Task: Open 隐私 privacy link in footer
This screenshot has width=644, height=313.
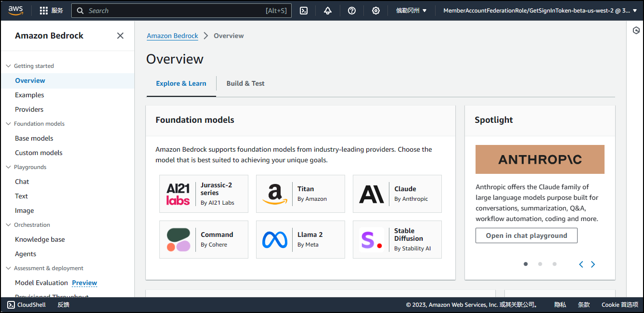Action: tap(560, 305)
